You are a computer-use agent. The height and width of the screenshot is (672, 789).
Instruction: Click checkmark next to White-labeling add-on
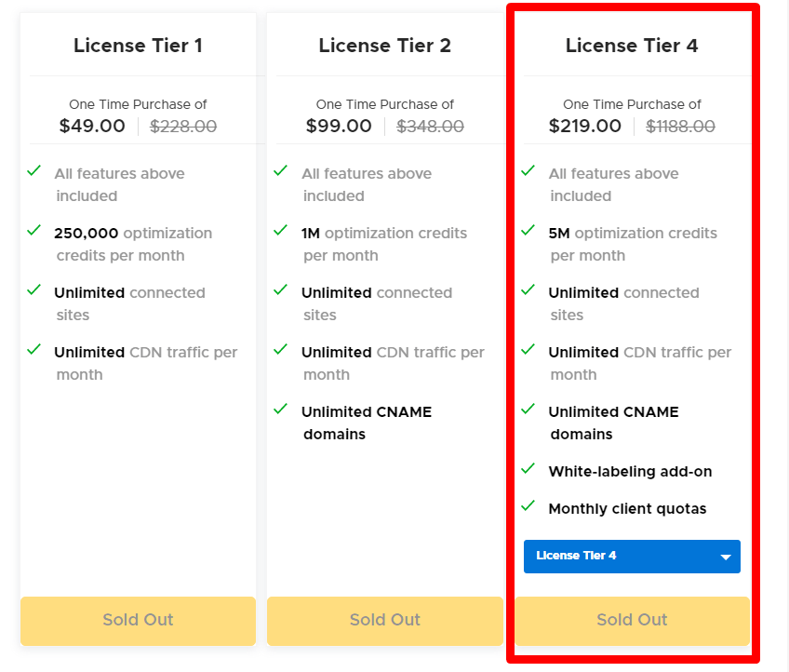click(x=528, y=468)
